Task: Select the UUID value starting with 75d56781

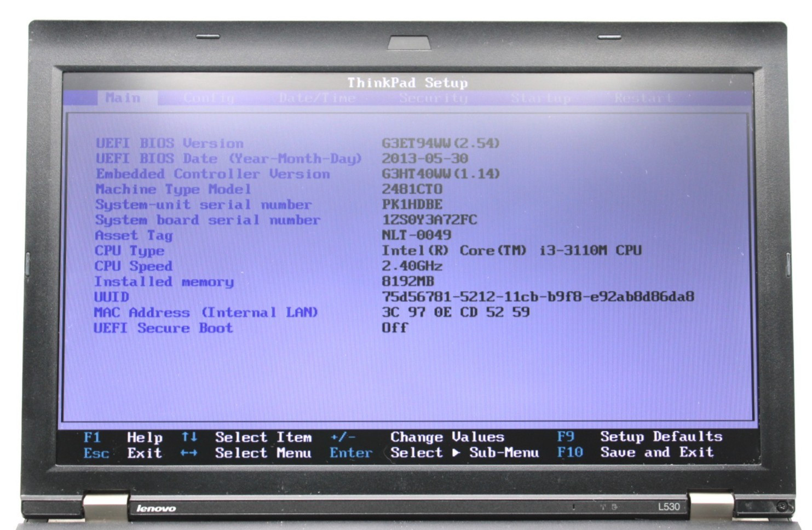Action: click(x=538, y=297)
